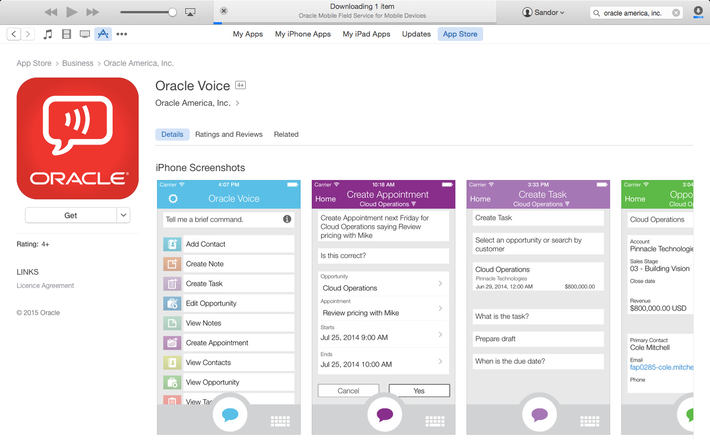The image size is (710, 443).
Task: Open the downloads arrow icon
Action: (698, 12)
